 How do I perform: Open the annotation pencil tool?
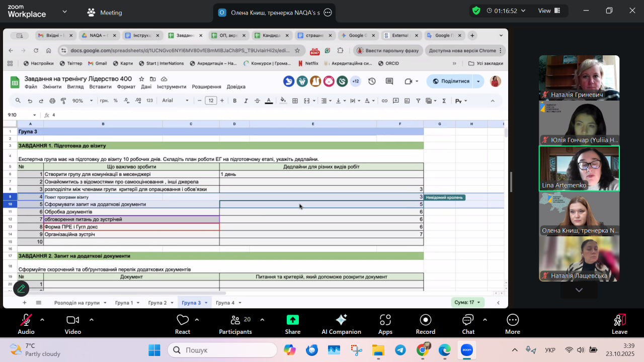tap(21, 288)
